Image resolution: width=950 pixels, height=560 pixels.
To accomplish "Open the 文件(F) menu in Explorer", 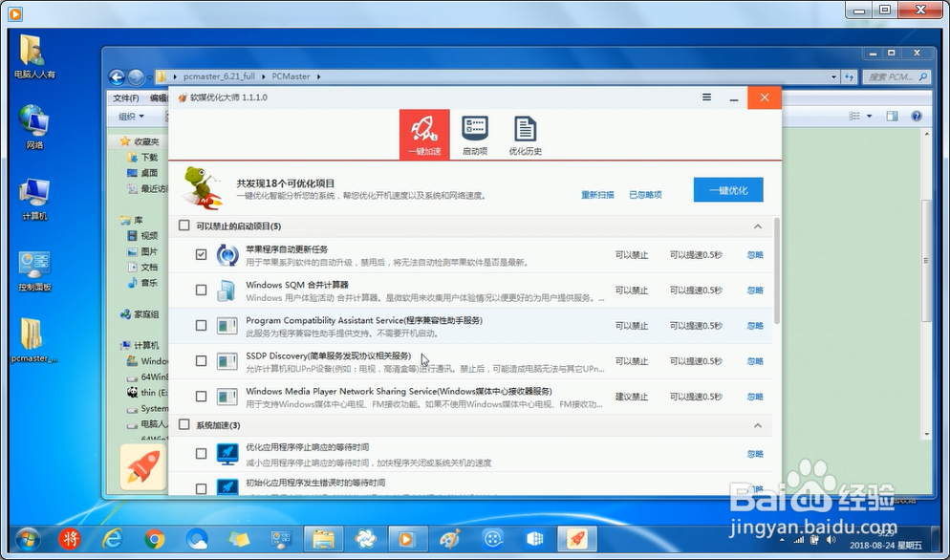I will pos(126,98).
